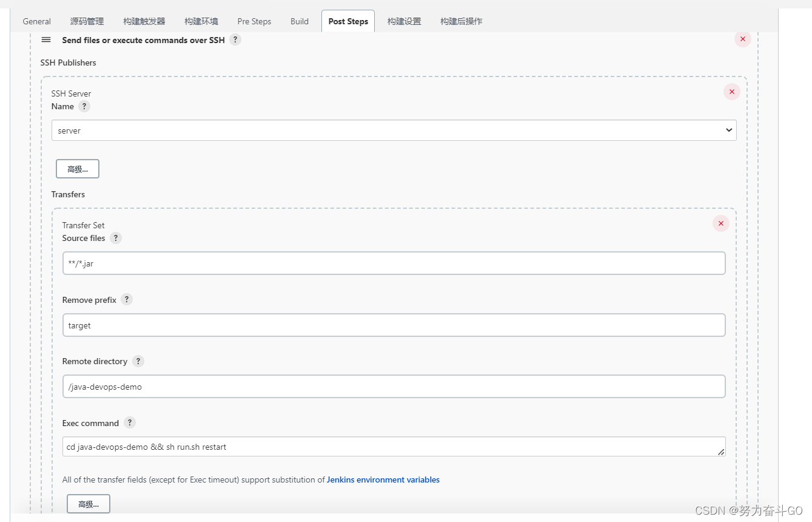Click help icon next to Exec command
The height and width of the screenshot is (522, 812).
click(129, 423)
